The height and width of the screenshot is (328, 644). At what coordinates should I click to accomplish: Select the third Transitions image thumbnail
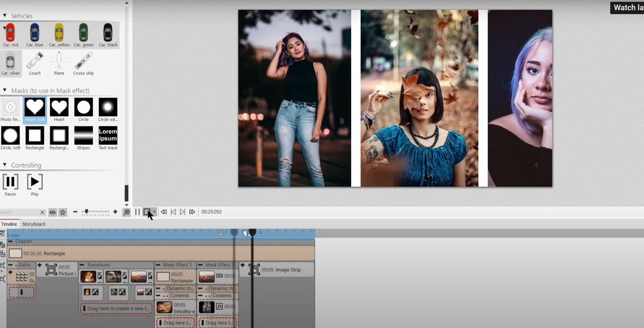click(x=138, y=277)
